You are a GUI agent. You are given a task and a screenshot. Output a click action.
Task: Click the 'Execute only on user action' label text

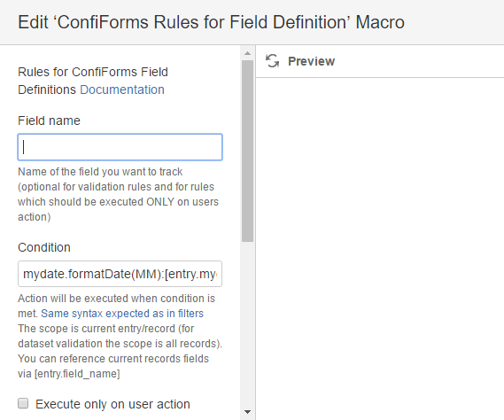(112, 404)
